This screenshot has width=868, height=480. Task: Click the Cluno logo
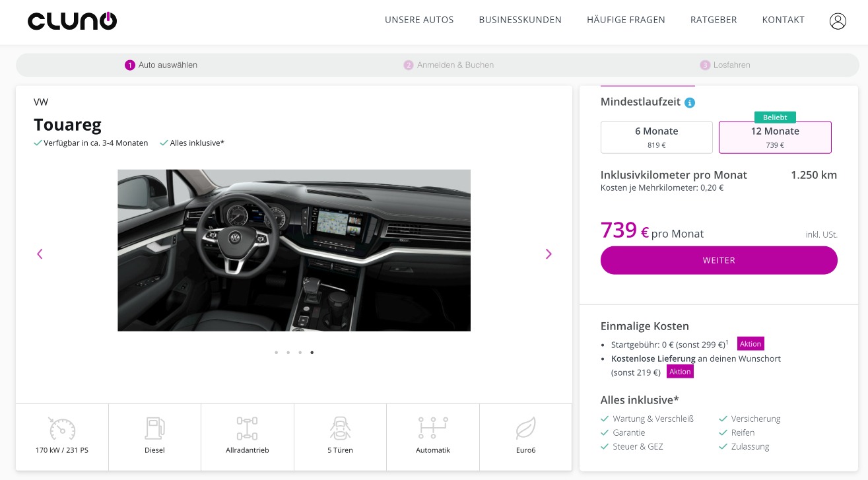(72, 21)
